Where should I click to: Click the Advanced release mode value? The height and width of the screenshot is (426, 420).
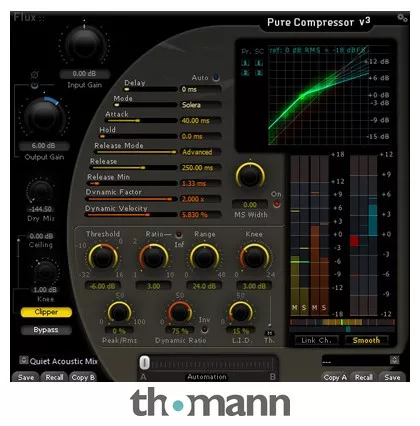tap(201, 152)
